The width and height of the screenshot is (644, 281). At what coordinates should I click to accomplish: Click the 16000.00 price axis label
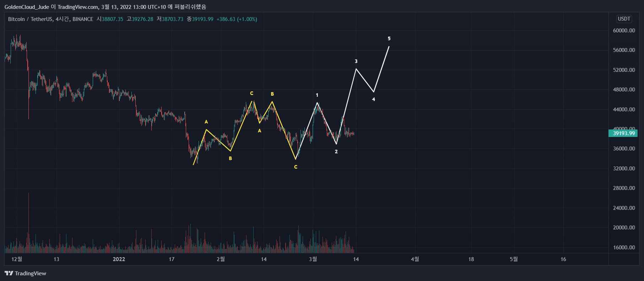tap(624, 248)
